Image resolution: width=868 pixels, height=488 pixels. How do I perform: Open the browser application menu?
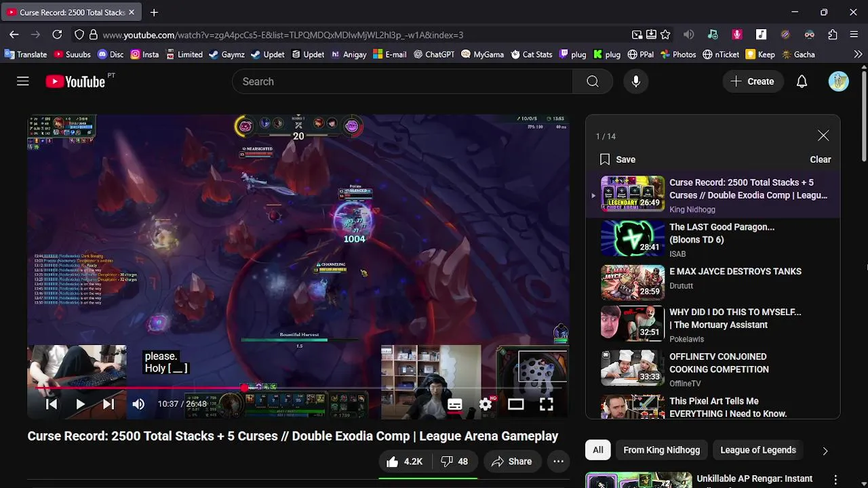coord(854,35)
